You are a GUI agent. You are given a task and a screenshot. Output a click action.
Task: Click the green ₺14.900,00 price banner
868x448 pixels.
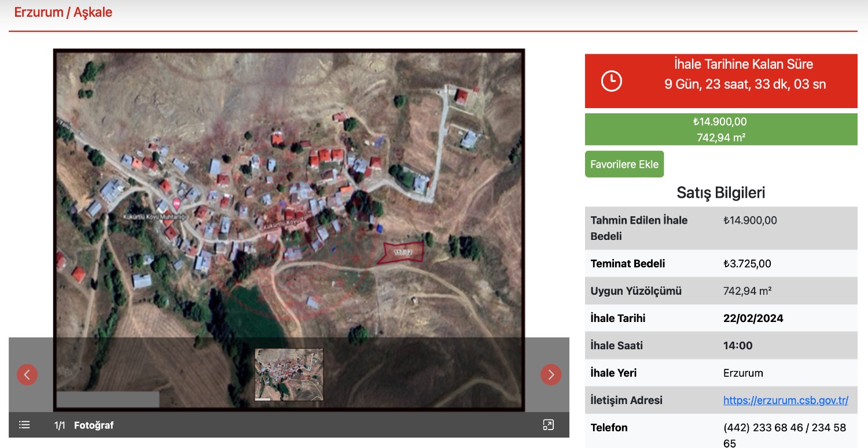coord(720,129)
